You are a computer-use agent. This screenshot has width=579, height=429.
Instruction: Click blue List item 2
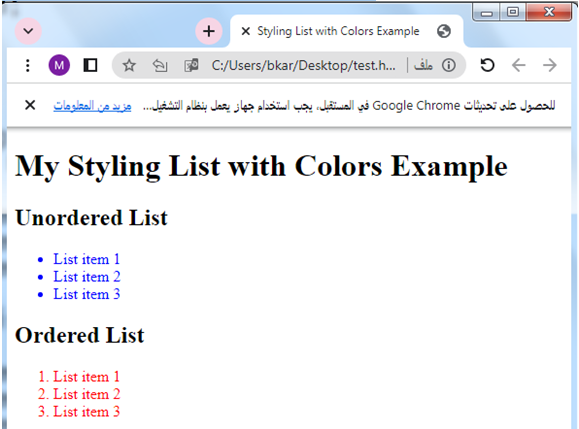[x=87, y=277]
